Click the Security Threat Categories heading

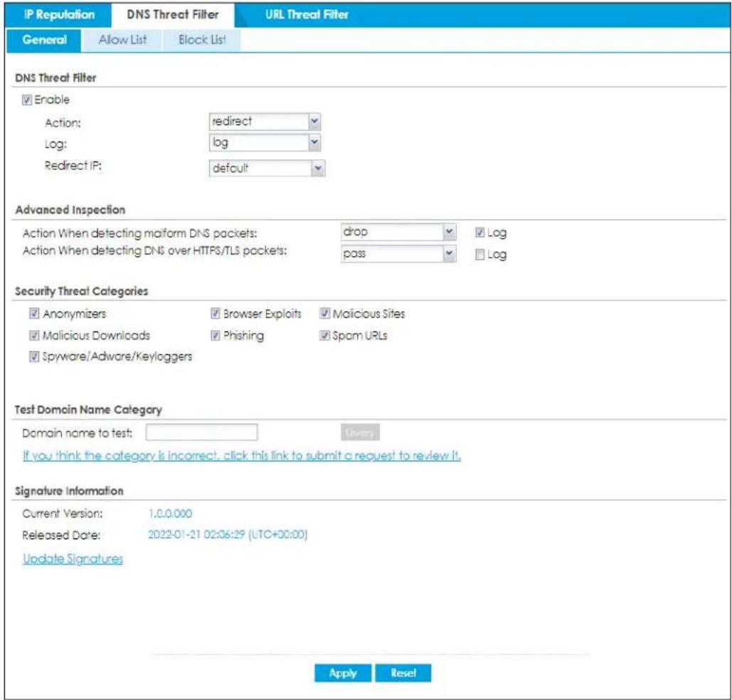tap(82, 291)
